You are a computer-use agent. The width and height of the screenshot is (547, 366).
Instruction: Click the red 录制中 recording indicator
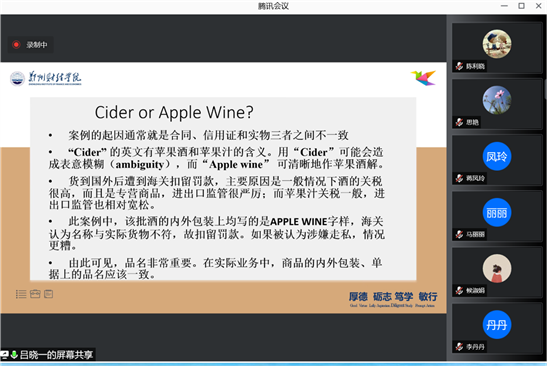[30, 45]
